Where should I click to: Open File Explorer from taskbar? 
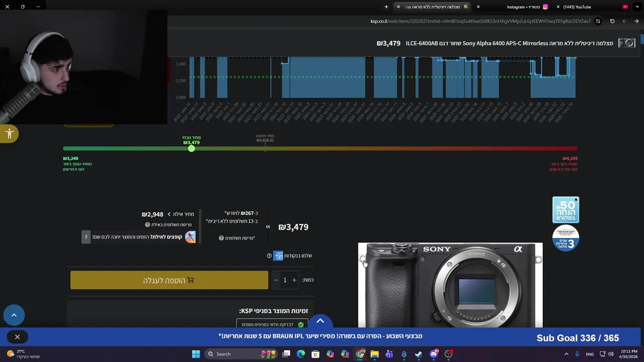374,354
